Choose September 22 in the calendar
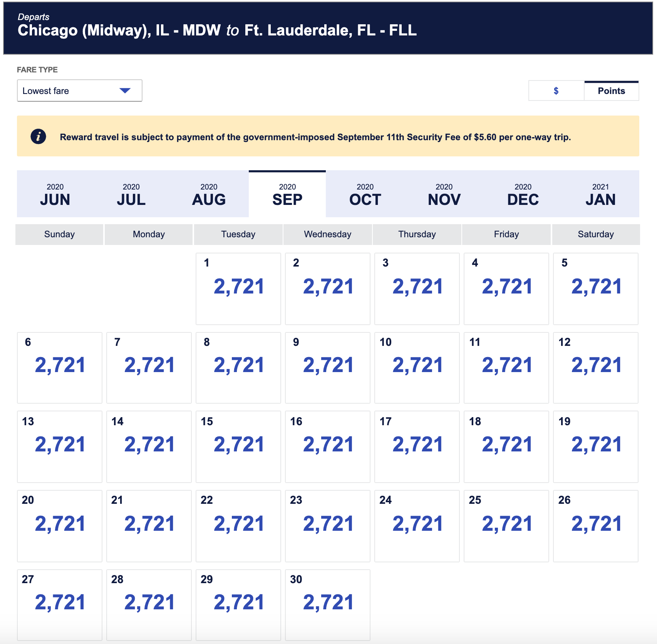 (x=238, y=526)
